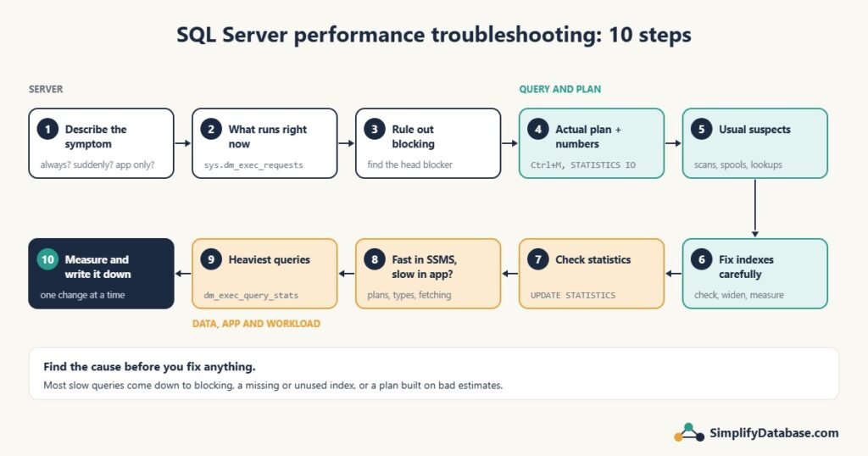Click the number 9 badge on Heaviest queries
Viewport: 868px width, 456px height.
click(211, 259)
